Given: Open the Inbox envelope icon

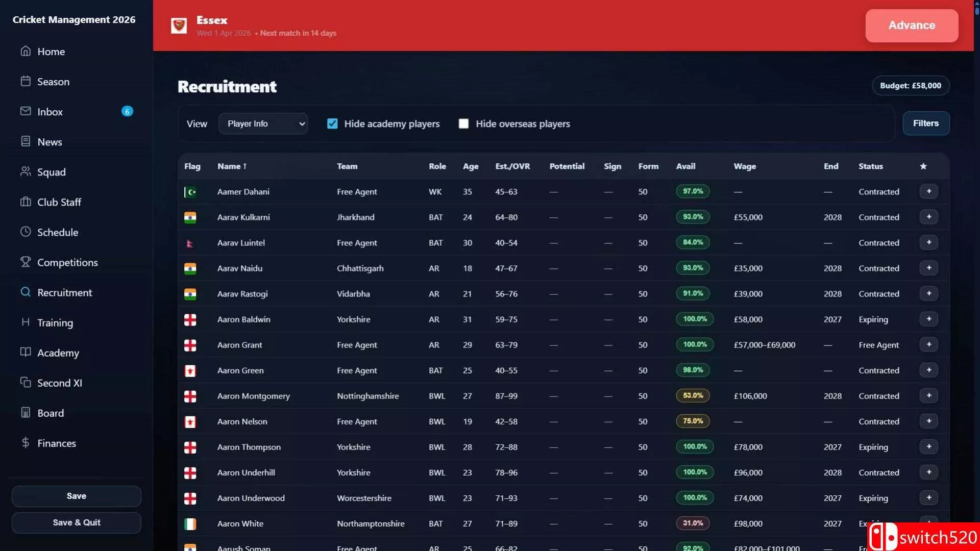Looking at the screenshot, I should [26, 111].
